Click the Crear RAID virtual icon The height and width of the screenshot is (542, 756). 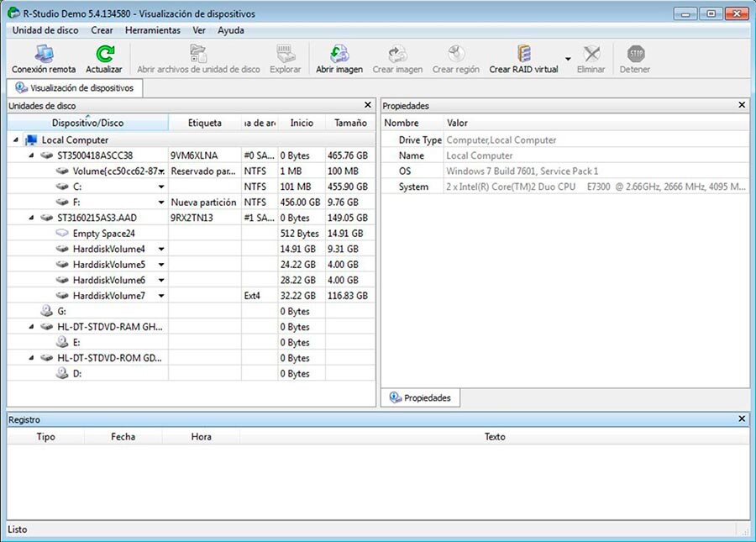523,54
